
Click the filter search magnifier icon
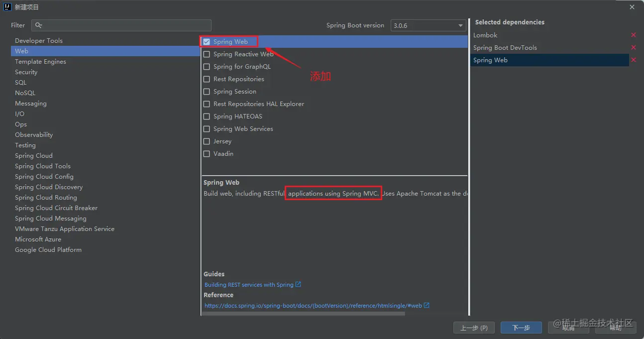(39, 25)
